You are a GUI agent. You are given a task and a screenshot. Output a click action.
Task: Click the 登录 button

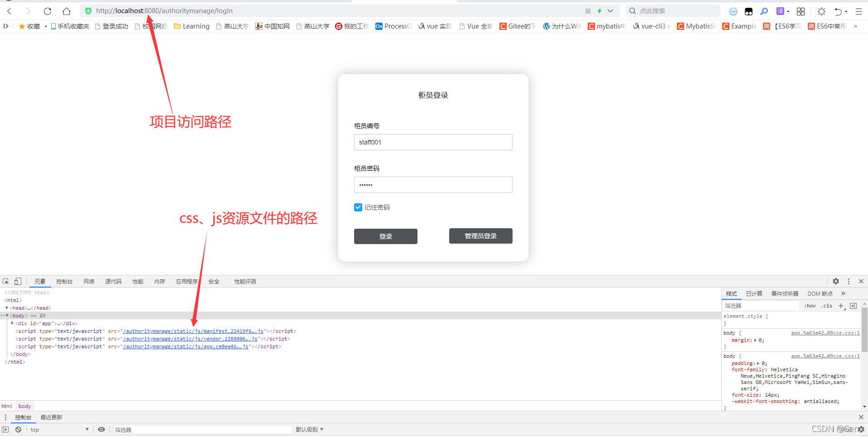click(x=385, y=236)
